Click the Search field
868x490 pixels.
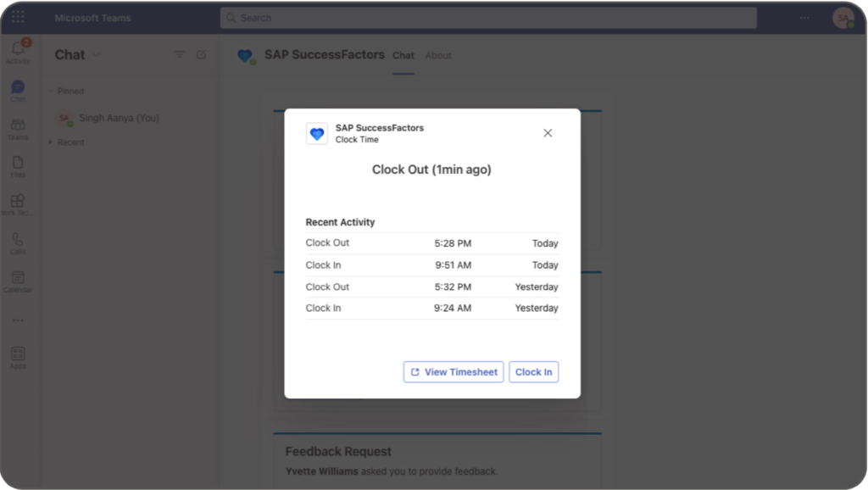pos(488,18)
